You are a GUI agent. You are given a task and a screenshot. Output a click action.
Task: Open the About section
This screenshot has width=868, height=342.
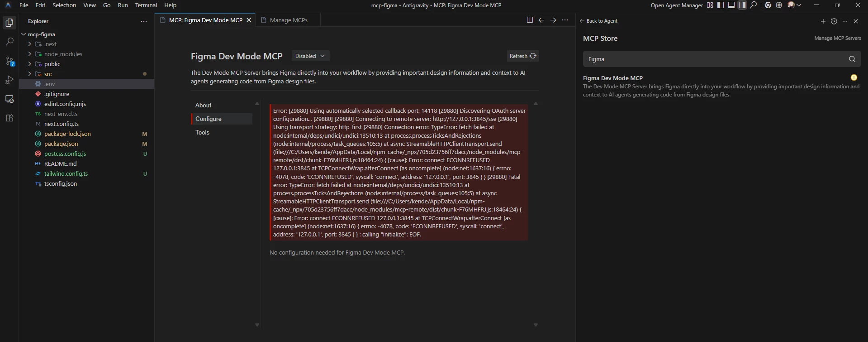[x=222, y=105]
